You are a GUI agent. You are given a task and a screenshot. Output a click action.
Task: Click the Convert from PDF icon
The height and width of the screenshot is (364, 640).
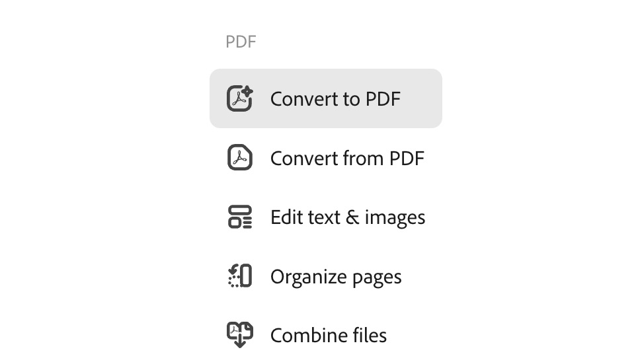click(x=239, y=157)
